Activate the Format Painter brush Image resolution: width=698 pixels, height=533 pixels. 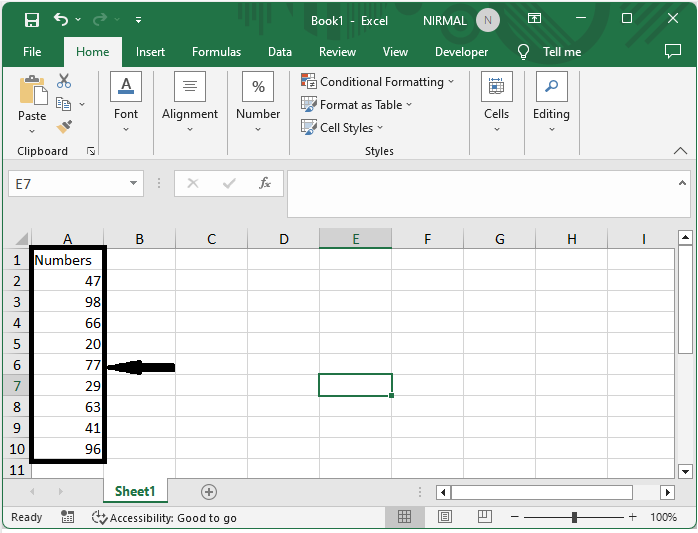pos(64,127)
